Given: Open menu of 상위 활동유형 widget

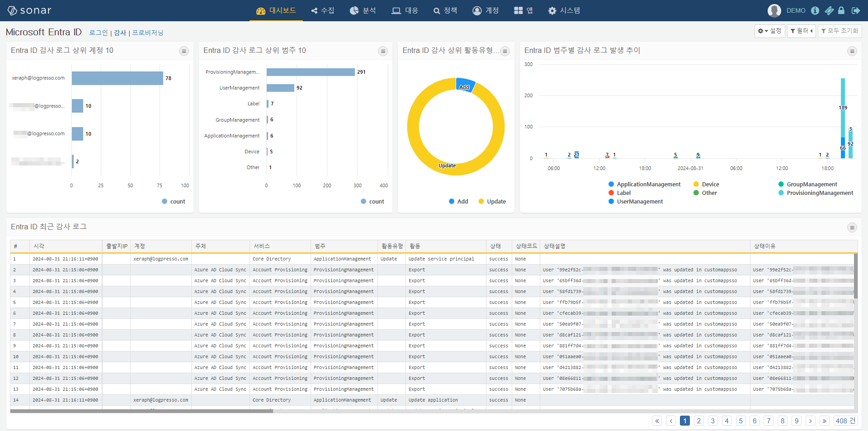Looking at the screenshot, I should click(505, 51).
